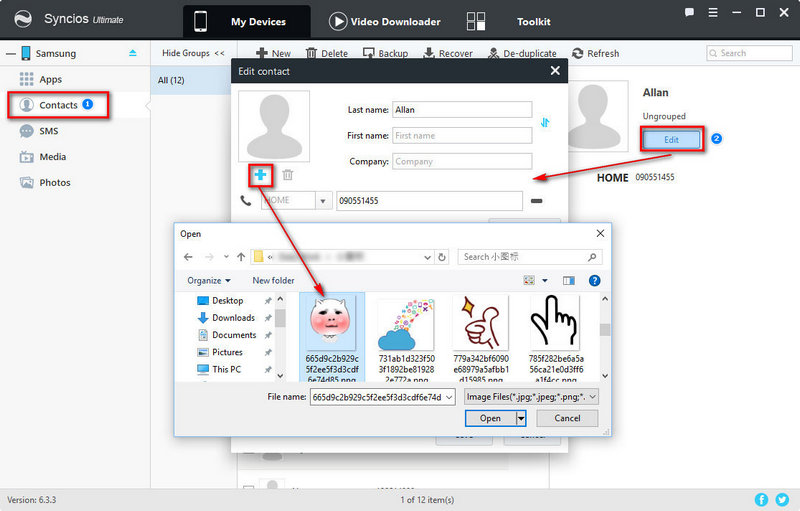Open the Organize menu
This screenshot has height=511, width=800.
coord(209,280)
